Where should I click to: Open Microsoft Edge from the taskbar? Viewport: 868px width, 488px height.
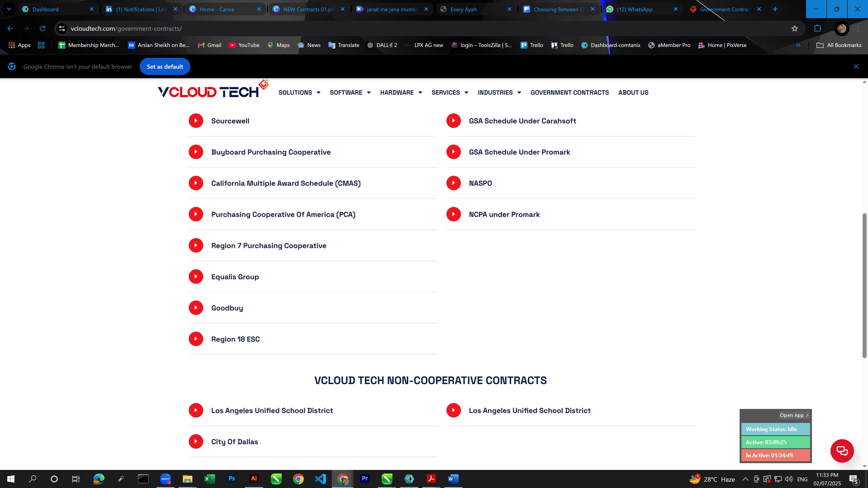coord(99,479)
